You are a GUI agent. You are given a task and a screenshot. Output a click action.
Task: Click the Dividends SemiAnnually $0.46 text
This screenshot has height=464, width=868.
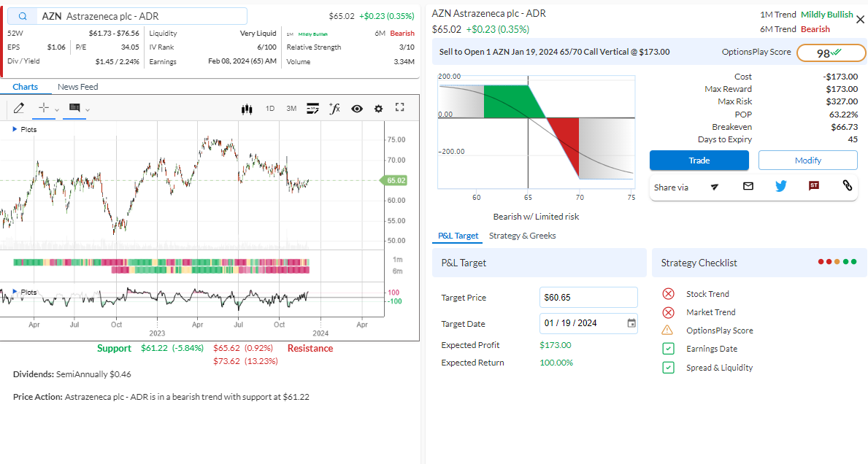[72, 374]
